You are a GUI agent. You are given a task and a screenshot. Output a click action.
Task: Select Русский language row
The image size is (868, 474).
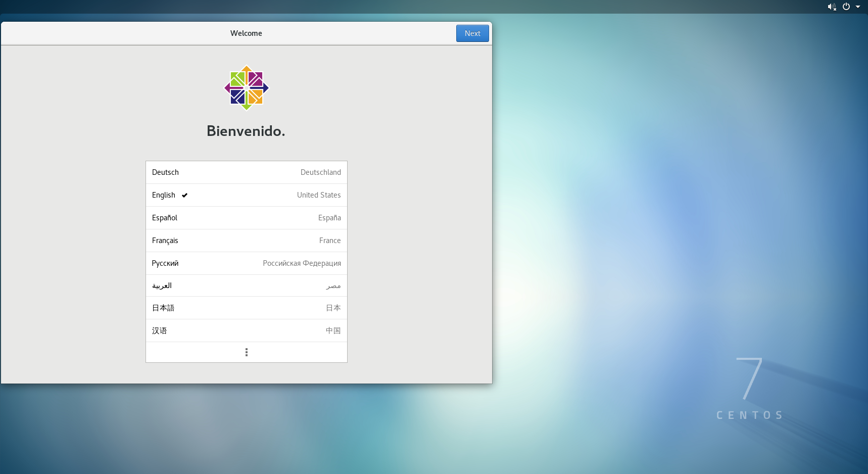[247, 263]
